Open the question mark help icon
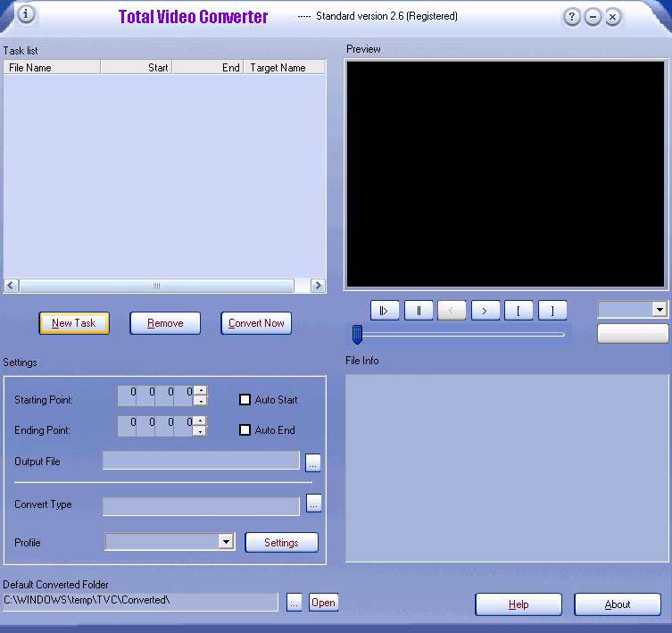Screen dimensions: 672x633 (572, 17)
